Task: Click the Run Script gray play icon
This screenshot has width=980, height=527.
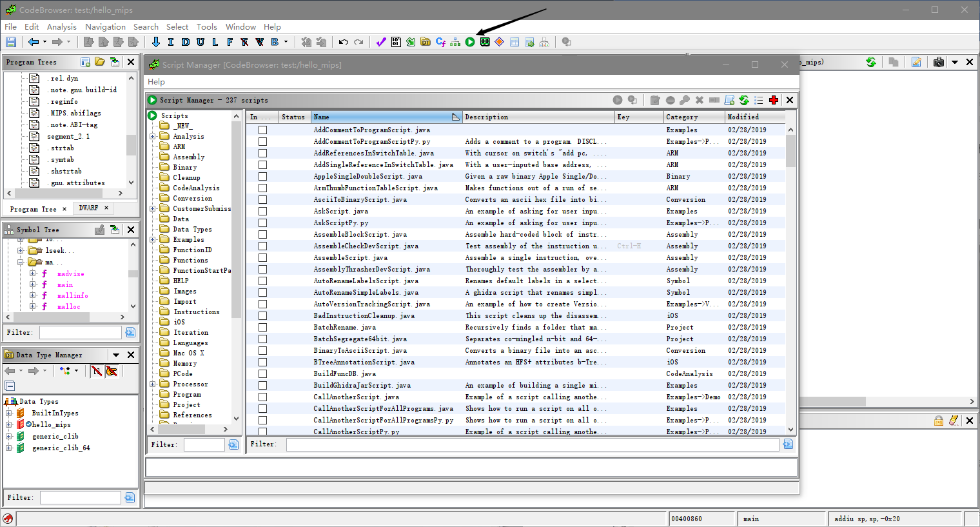Action: coord(618,100)
